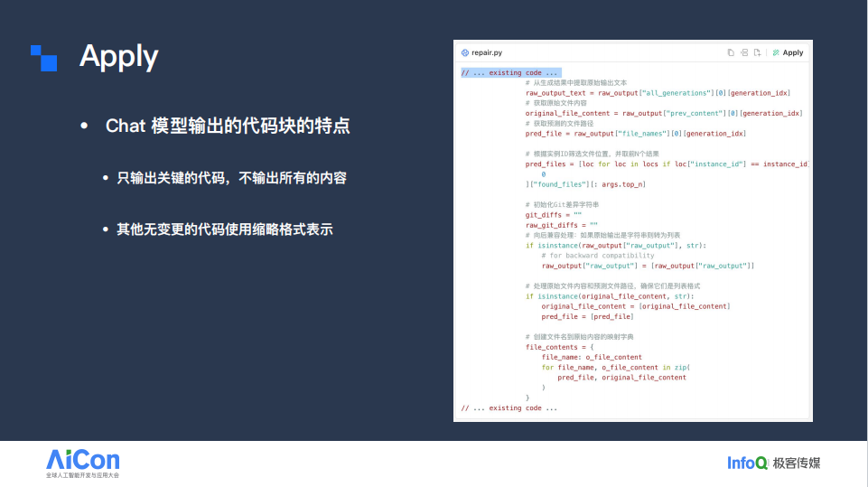
Task: Click the InfoQ 极客传媒 logo
Action: (773, 463)
